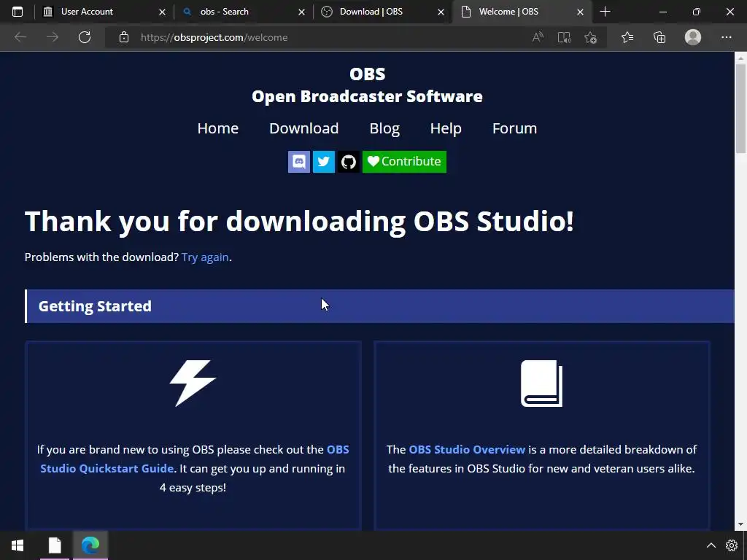
Task: Open the Favorites list icon
Action: tap(627, 37)
